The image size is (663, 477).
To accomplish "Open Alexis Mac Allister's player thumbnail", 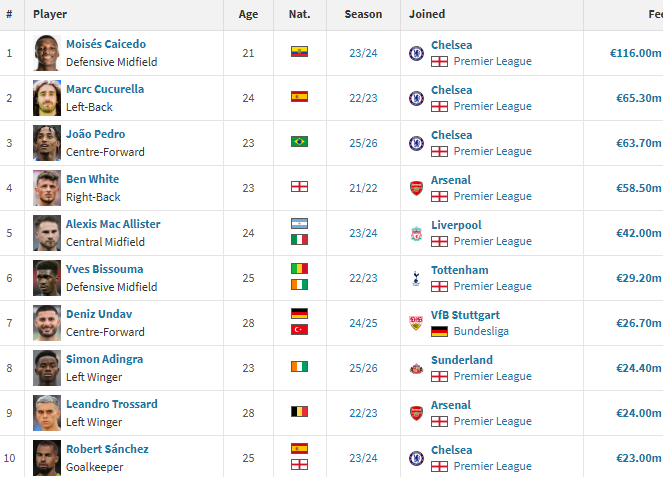I will coord(47,233).
